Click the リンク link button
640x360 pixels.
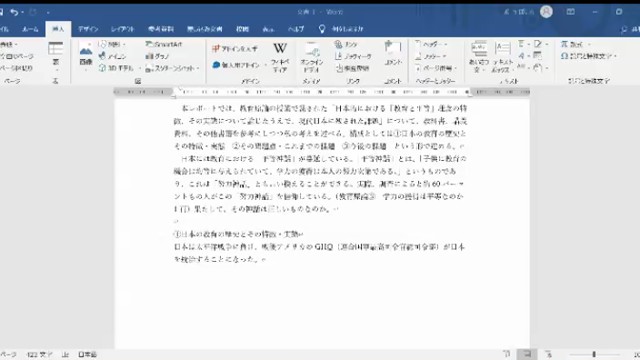coord(346,44)
